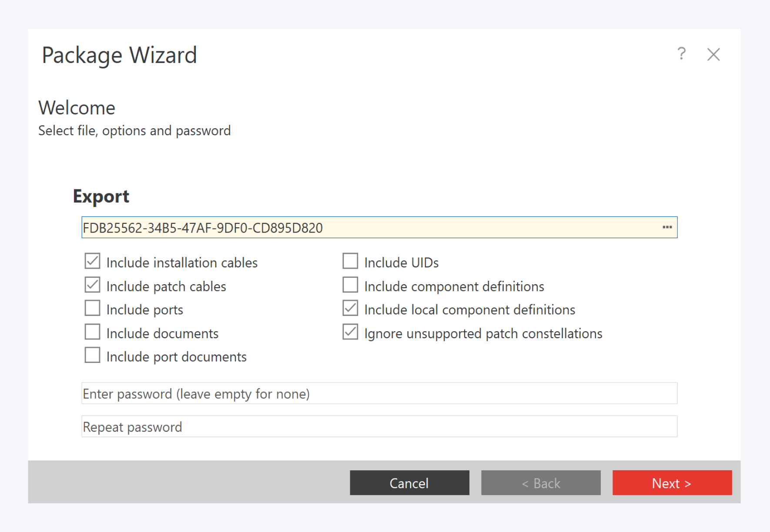Image resolution: width=770 pixels, height=532 pixels.
Task: Click the Include UIDs label text
Action: coord(401,263)
